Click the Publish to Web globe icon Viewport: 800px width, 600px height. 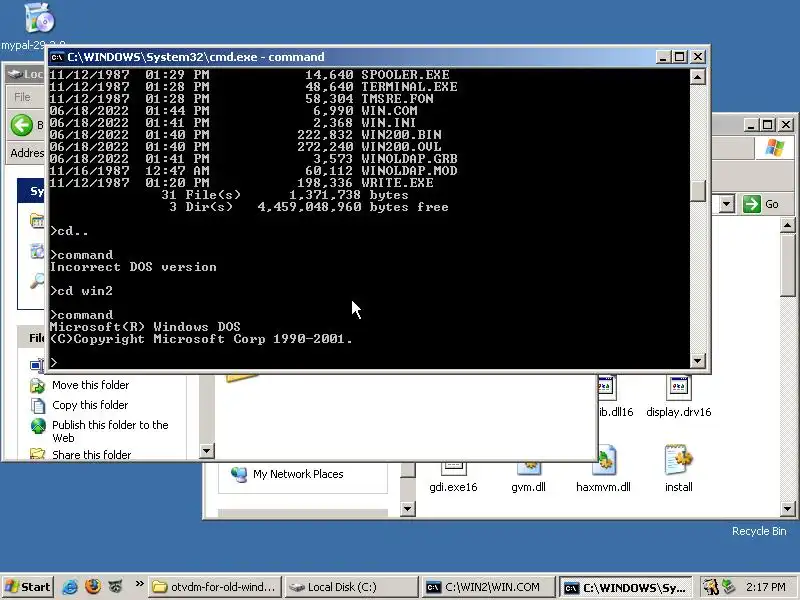pos(38,426)
